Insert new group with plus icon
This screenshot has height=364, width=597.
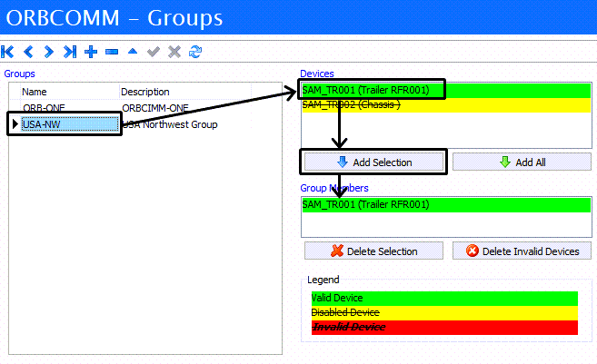(91, 52)
